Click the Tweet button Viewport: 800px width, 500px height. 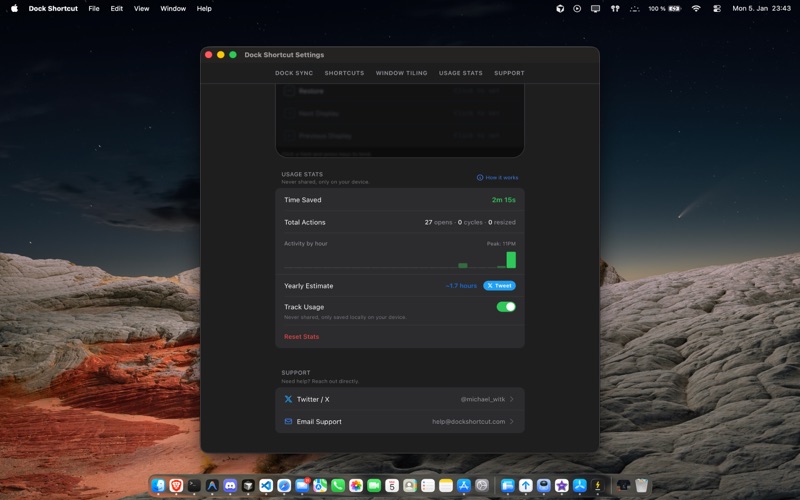[x=499, y=286]
